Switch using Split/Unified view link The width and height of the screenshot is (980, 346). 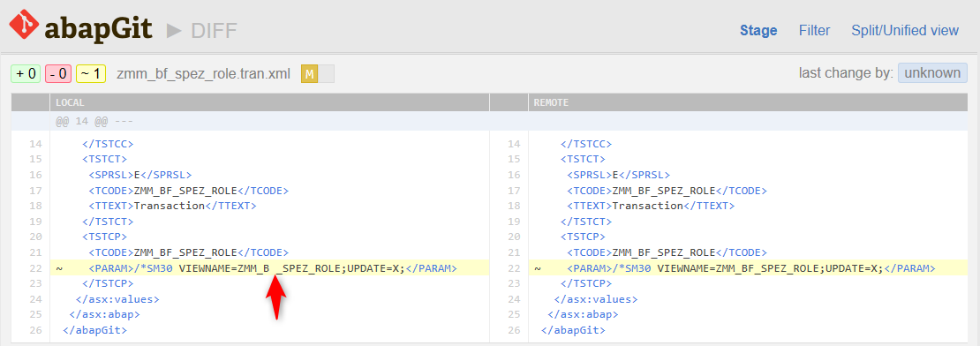pyautogui.click(x=904, y=31)
